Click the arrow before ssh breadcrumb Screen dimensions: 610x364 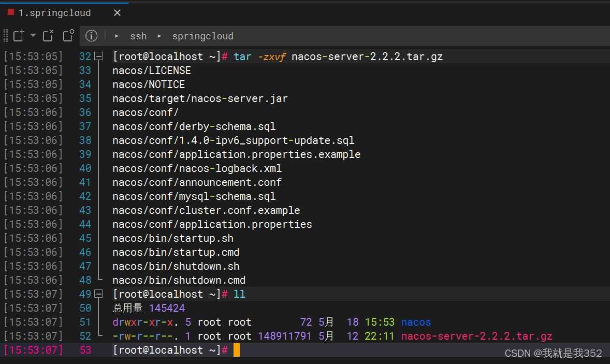coord(117,36)
